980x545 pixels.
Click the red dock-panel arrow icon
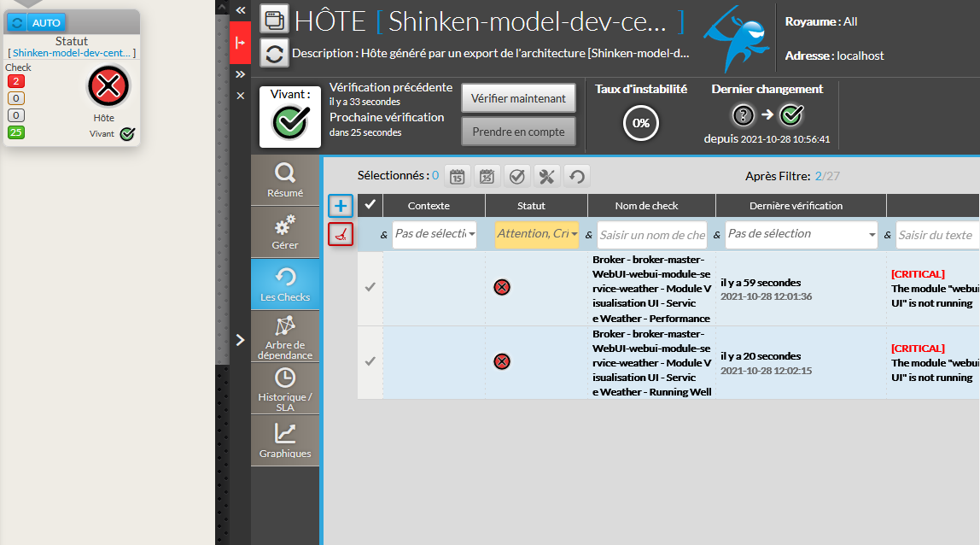241,43
